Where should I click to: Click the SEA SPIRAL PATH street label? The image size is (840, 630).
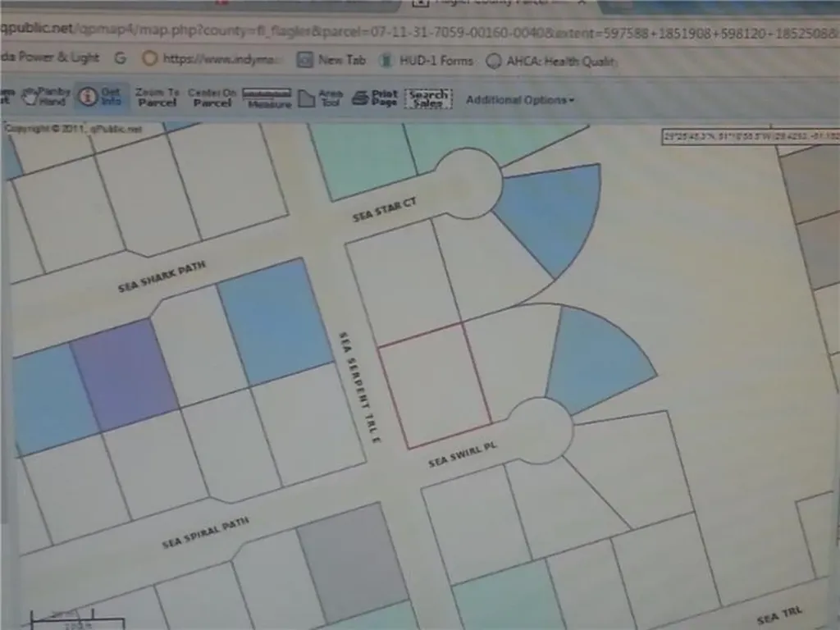[x=206, y=532]
